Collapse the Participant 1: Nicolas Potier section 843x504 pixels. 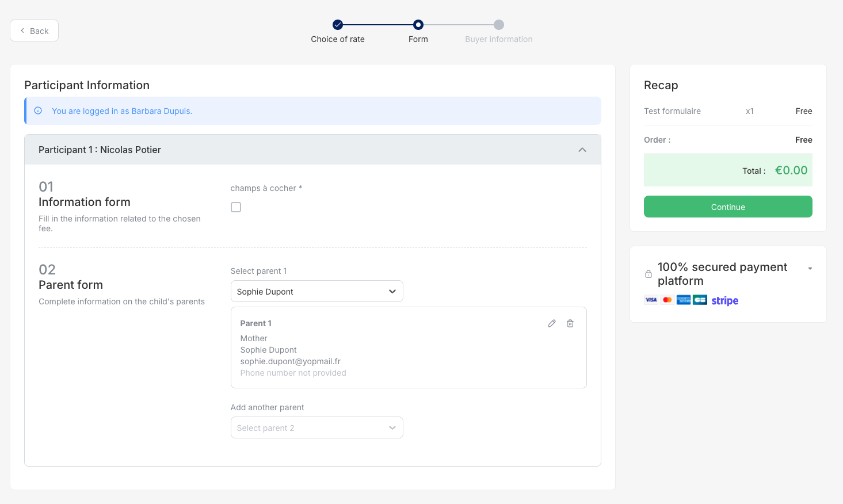pyautogui.click(x=582, y=150)
